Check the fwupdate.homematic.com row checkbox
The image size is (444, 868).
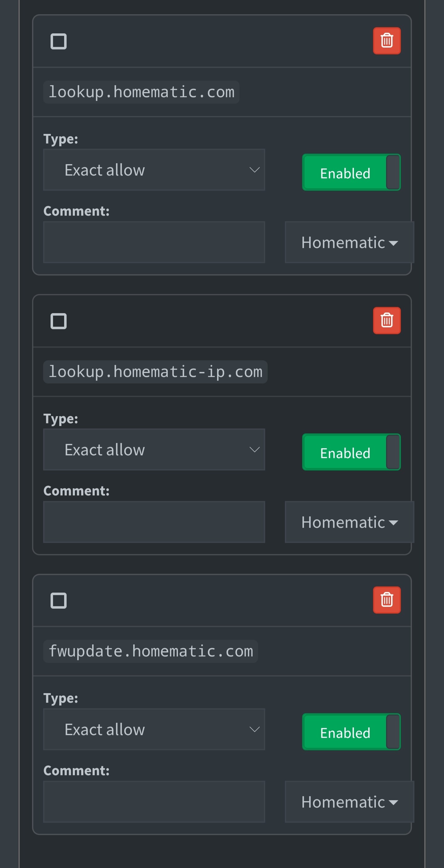point(59,601)
